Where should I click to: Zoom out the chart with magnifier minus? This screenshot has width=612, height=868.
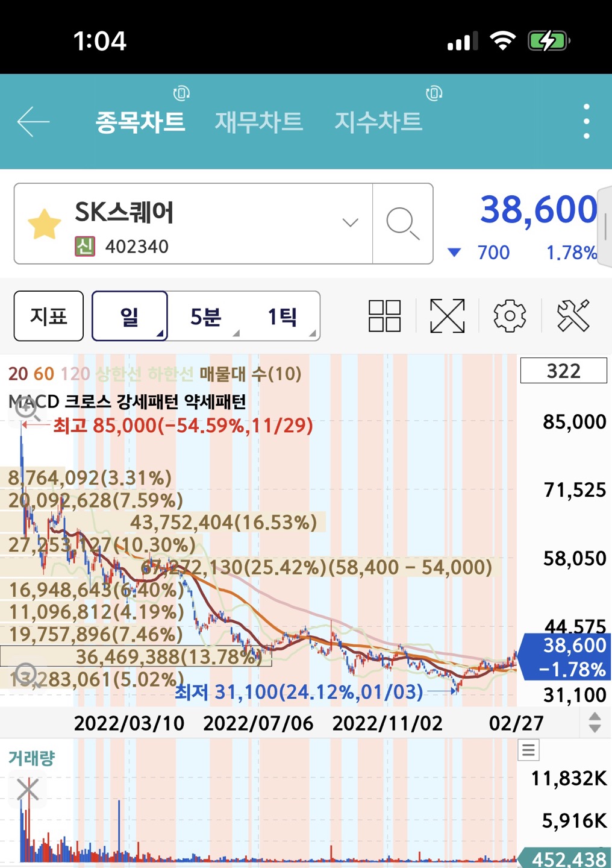(27, 676)
